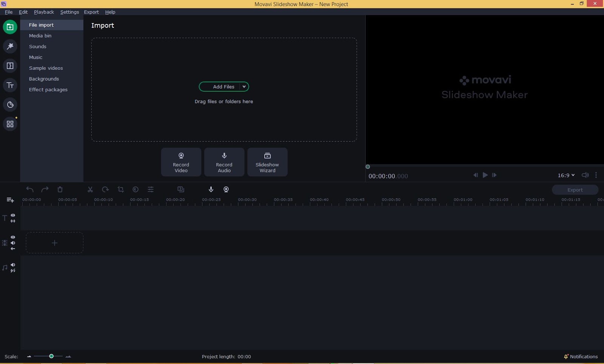Image resolution: width=604 pixels, height=364 pixels.
Task: Open the Filters magic wand panel
Action: (10, 46)
